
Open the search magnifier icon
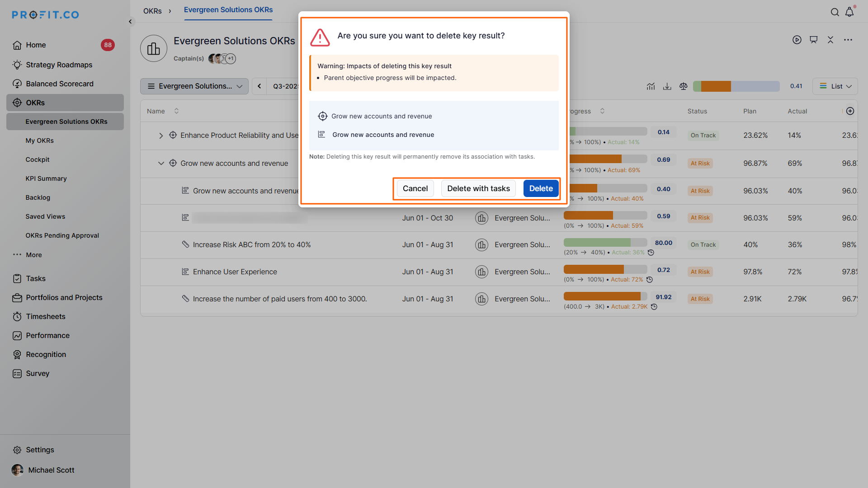tap(835, 12)
